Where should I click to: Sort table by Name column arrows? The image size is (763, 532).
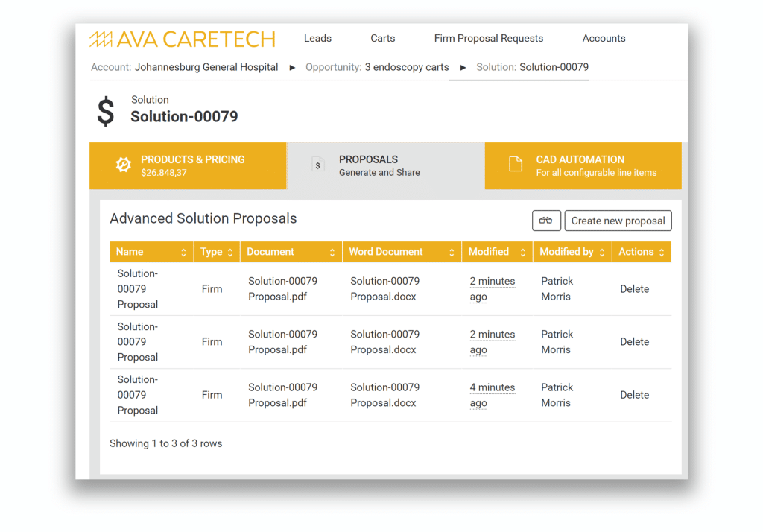click(183, 252)
